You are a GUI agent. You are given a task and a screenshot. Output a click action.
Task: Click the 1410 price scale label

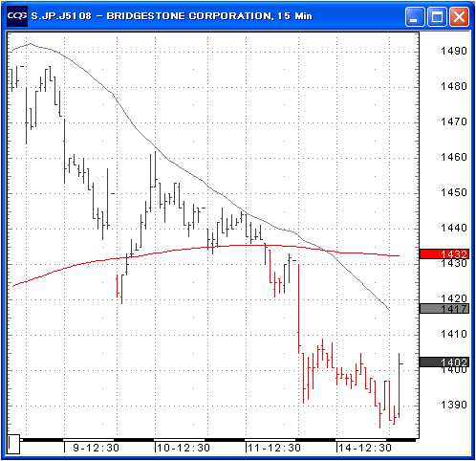pyautogui.click(x=454, y=334)
